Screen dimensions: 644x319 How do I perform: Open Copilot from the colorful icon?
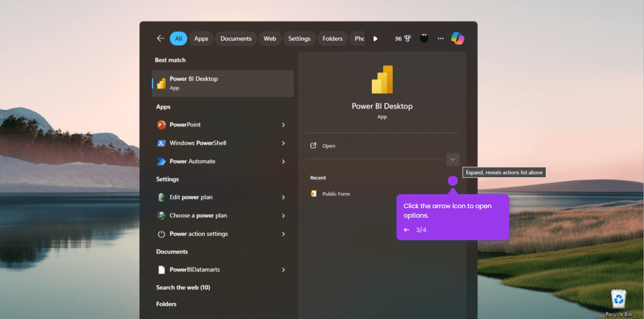457,38
